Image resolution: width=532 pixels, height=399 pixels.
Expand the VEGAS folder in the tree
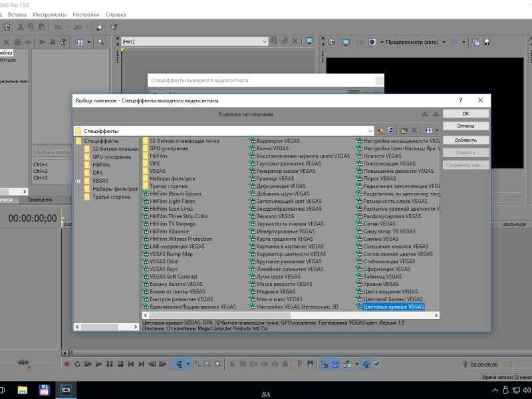tap(78, 181)
